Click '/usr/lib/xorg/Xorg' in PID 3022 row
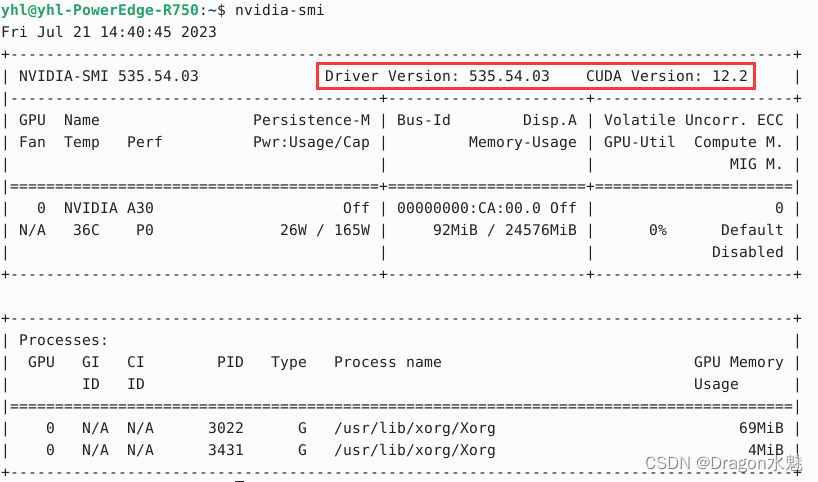 coord(415,428)
